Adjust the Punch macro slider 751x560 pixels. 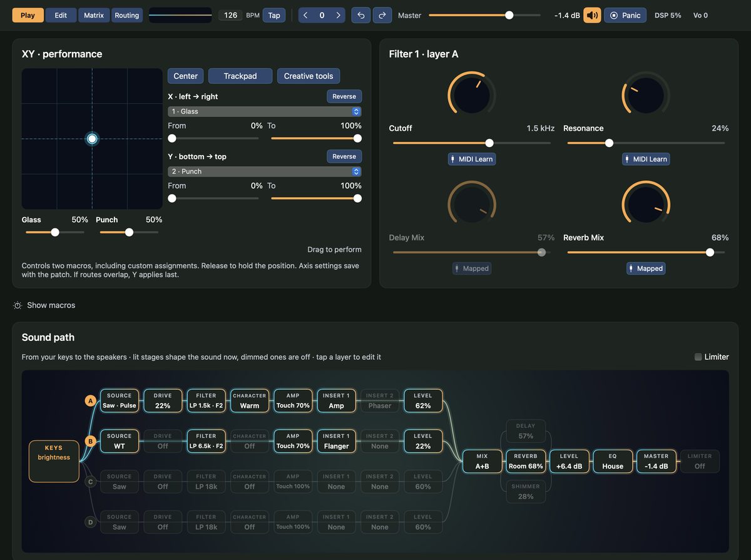click(129, 232)
